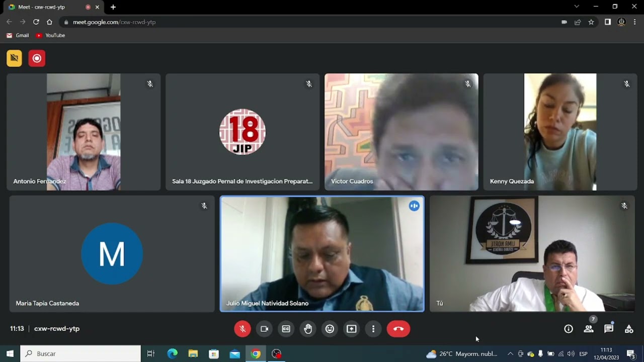Click the Buscar search box on the taskbar

point(80,354)
